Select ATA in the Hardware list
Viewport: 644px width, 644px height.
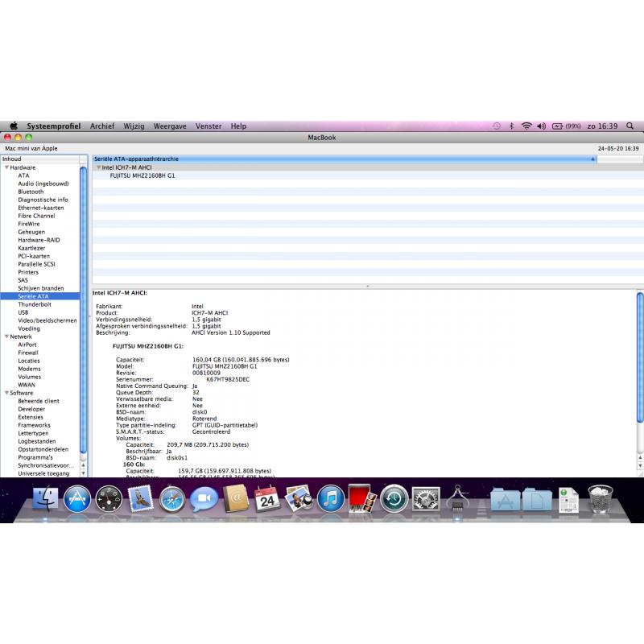pos(23,175)
